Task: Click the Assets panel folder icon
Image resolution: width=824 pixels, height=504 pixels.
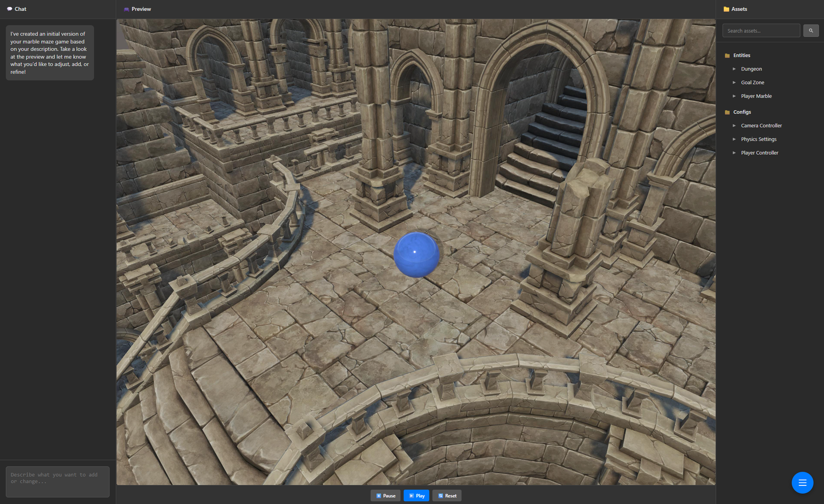Action: click(x=726, y=9)
